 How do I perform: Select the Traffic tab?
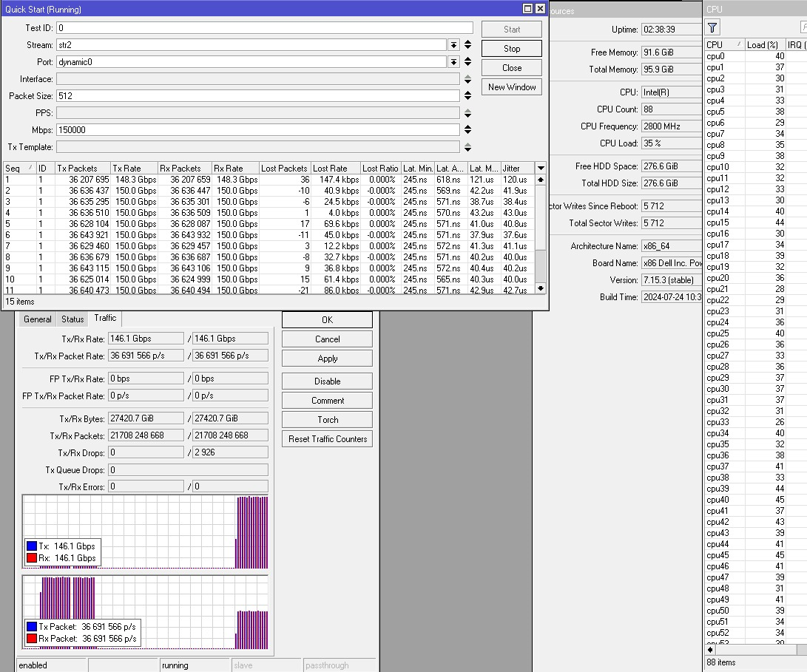coord(105,318)
